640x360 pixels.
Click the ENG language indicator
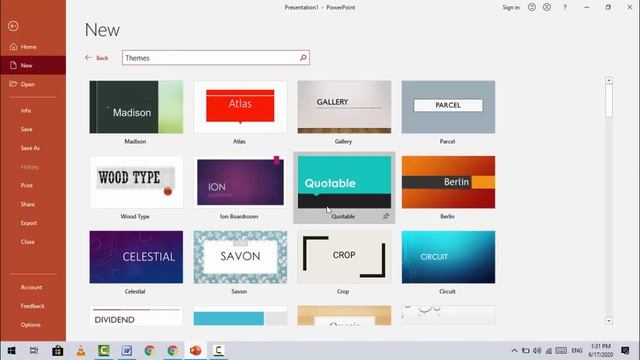pos(577,351)
